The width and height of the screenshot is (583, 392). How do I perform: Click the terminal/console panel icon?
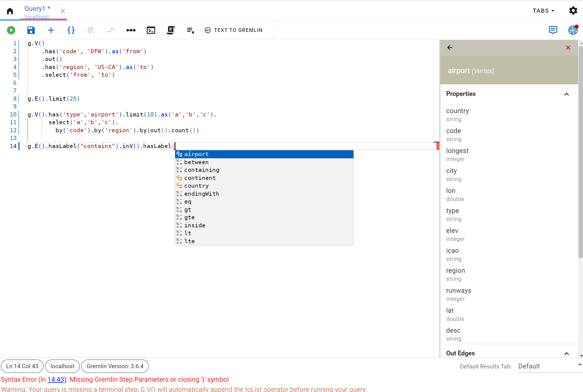click(151, 30)
